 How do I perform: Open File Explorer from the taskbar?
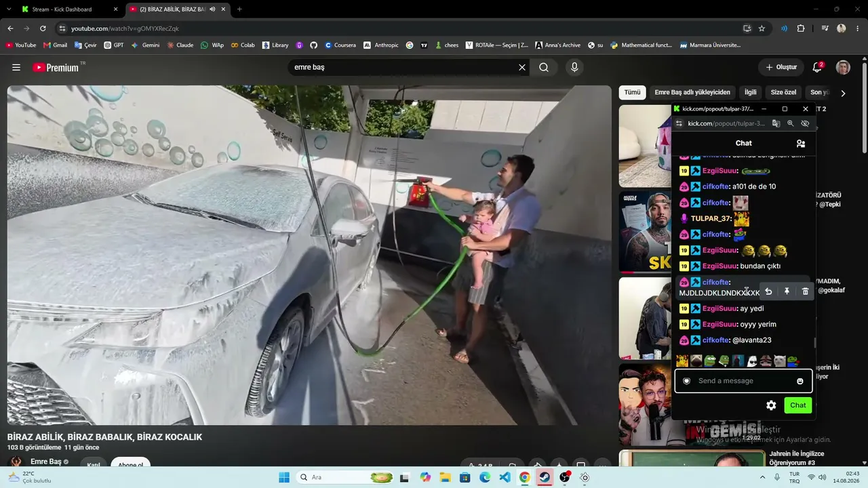pyautogui.click(x=445, y=477)
